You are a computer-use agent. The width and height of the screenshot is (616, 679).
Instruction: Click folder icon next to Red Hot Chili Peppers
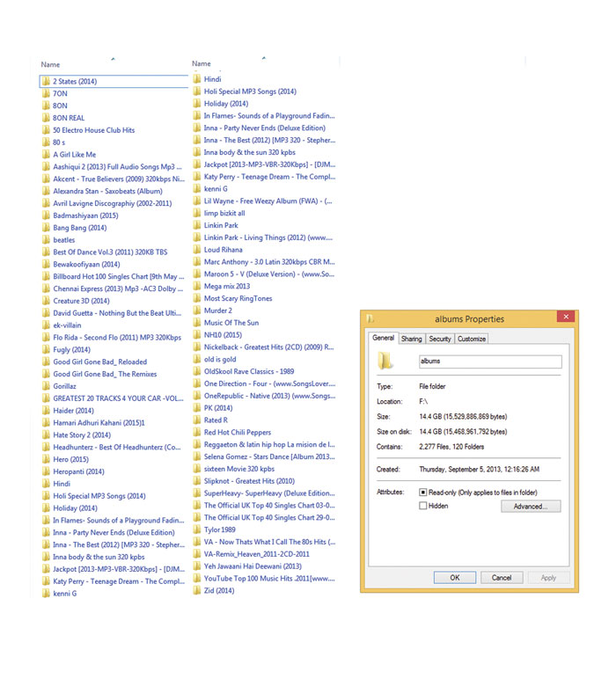pyautogui.click(x=197, y=432)
